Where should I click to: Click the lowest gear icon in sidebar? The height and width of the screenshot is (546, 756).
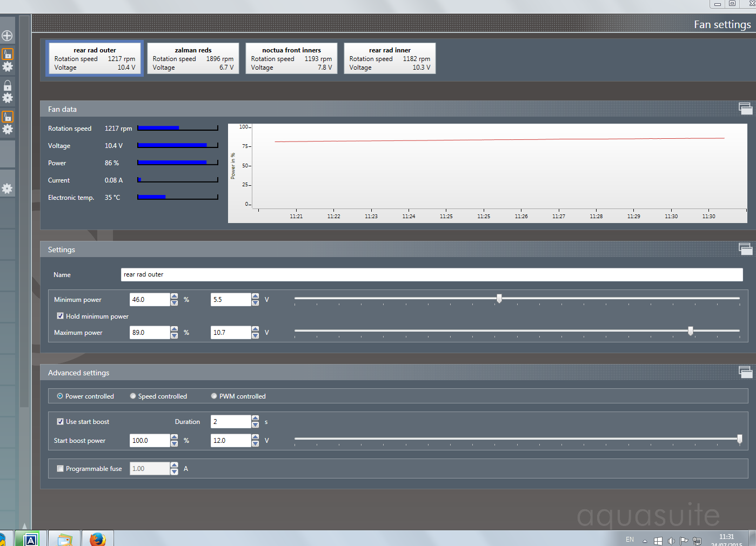(7, 188)
